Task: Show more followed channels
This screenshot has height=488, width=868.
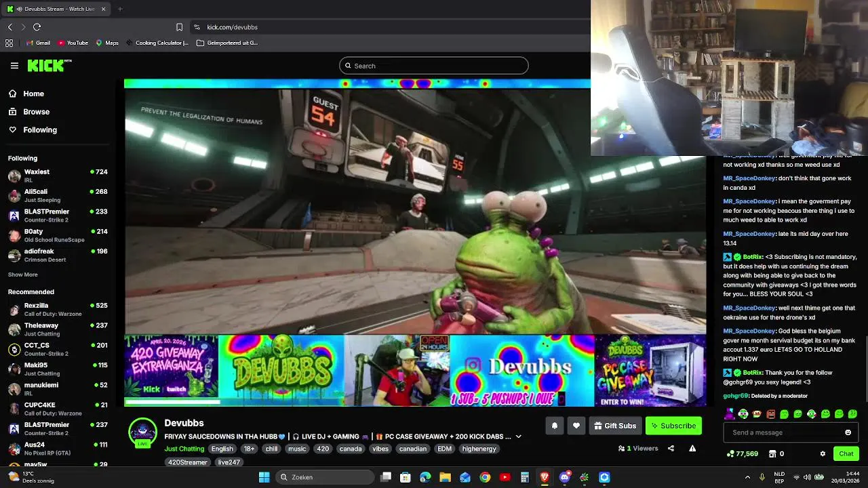Action: pos(23,274)
